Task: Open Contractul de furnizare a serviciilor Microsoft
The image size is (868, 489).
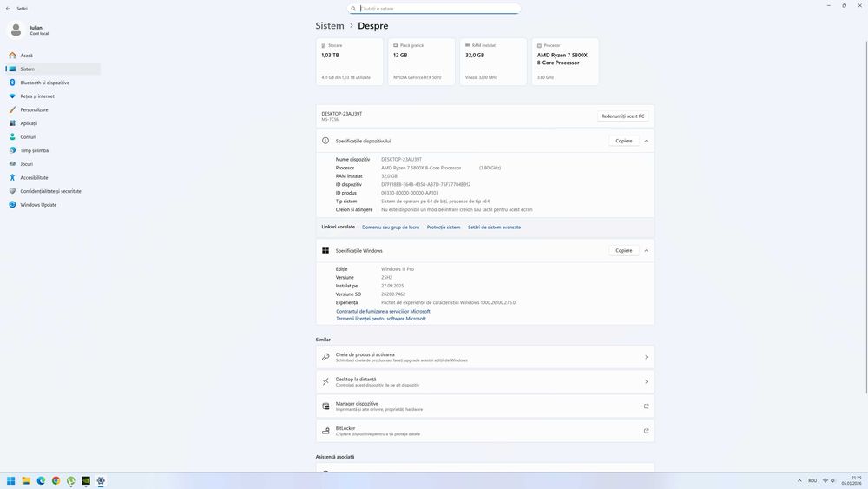Action: pos(383,311)
